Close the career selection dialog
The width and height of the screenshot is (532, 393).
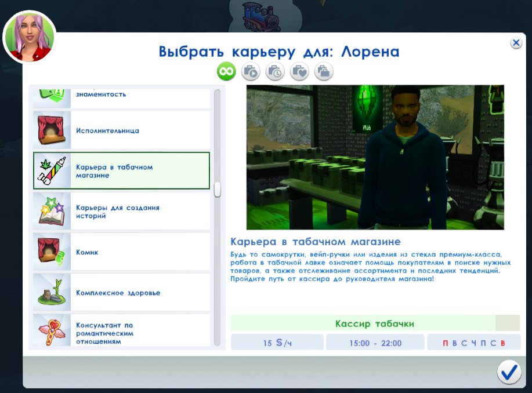tap(516, 43)
